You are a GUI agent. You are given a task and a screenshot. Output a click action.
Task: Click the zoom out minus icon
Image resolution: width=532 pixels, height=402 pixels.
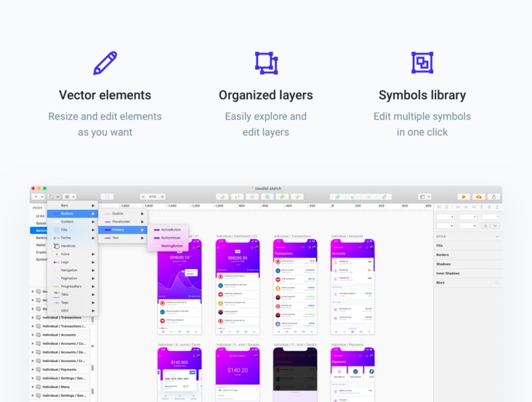144,197
